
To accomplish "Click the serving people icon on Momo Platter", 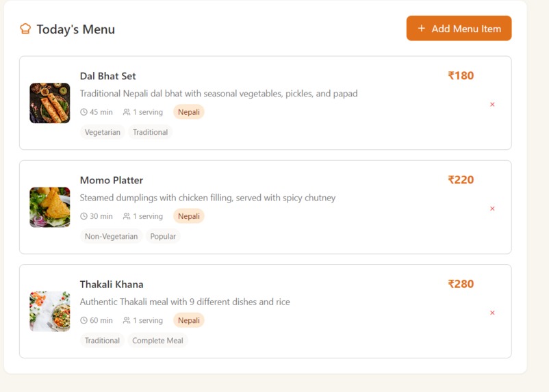I will (x=127, y=216).
